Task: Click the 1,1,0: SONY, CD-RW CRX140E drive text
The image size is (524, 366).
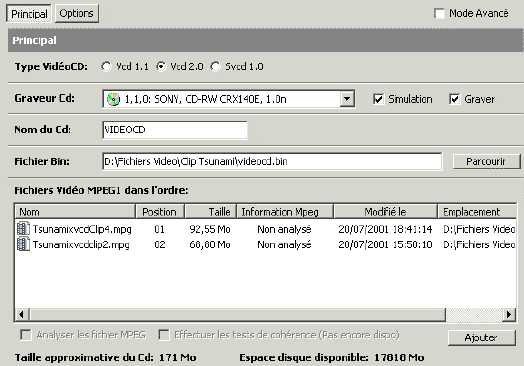Action: coord(206,99)
